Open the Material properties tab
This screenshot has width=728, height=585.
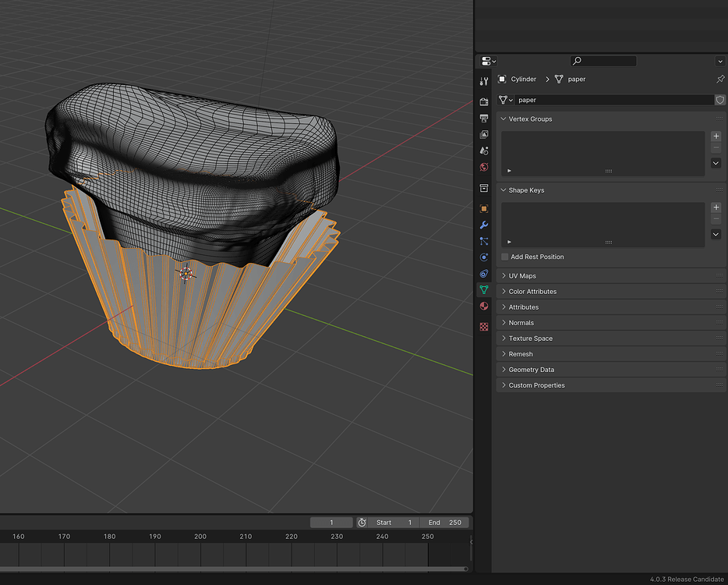(484, 306)
